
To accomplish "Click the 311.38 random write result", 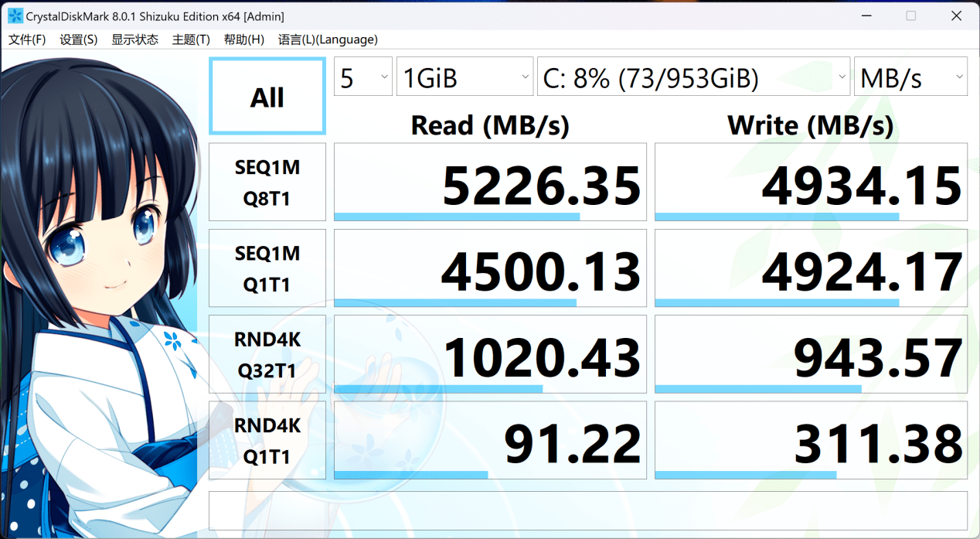I will [811, 441].
